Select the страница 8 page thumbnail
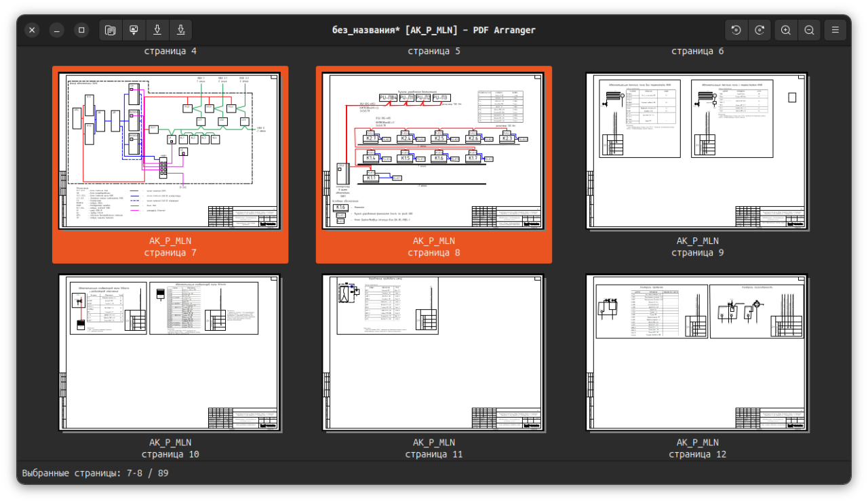The image size is (868, 503). [433, 151]
